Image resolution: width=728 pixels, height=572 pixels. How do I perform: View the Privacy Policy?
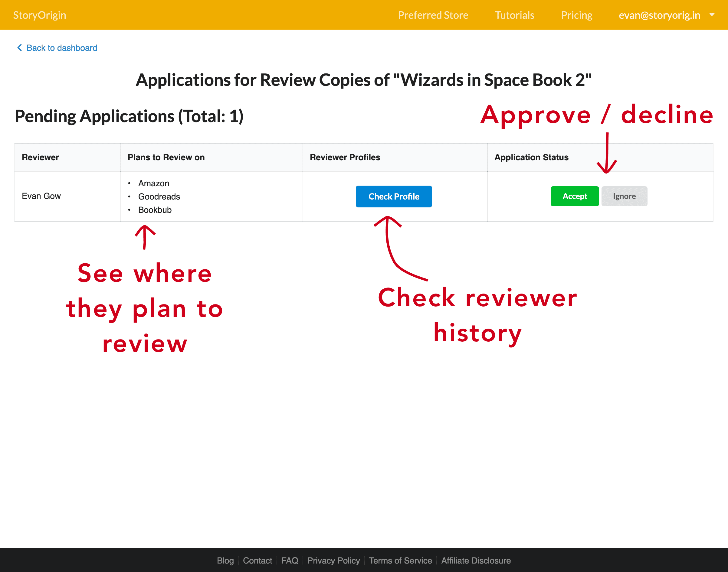333,561
